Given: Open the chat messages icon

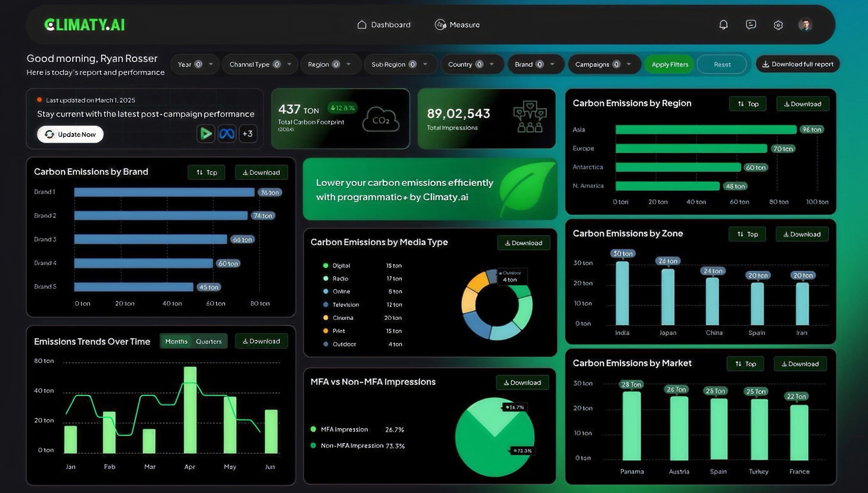Looking at the screenshot, I should click(x=751, y=25).
